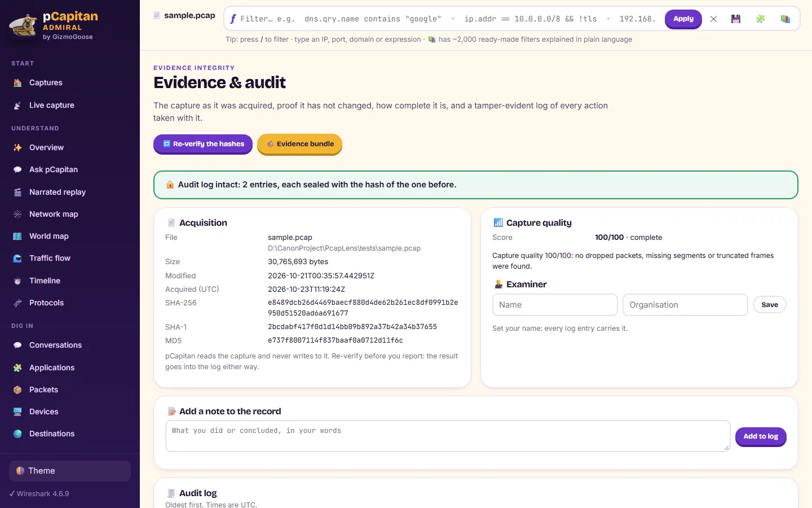Click the Applications puzzle icon in sidebar
This screenshot has height=508, width=812.
click(x=17, y=368)
